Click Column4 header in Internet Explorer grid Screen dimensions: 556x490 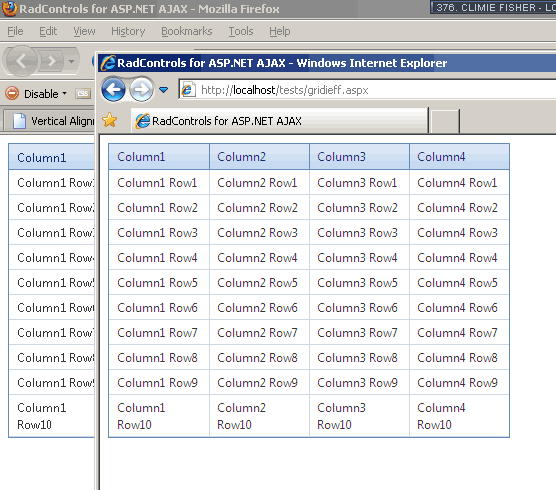coord(459,157)
